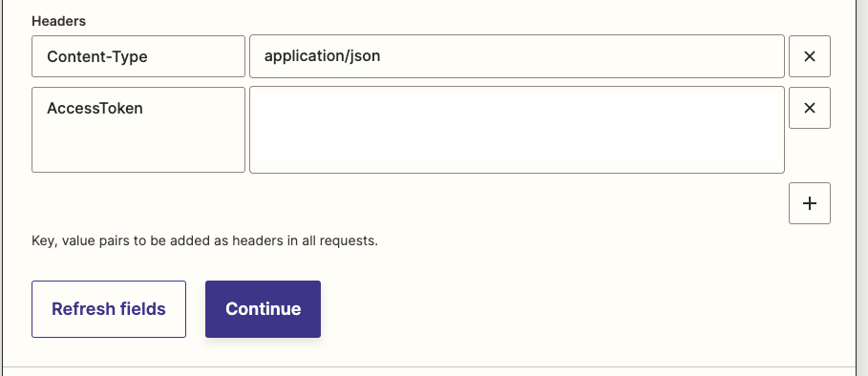Reload form inputs using Refresh fields
Viewport: 868px width, 376px height.
[x=109, y=309]
